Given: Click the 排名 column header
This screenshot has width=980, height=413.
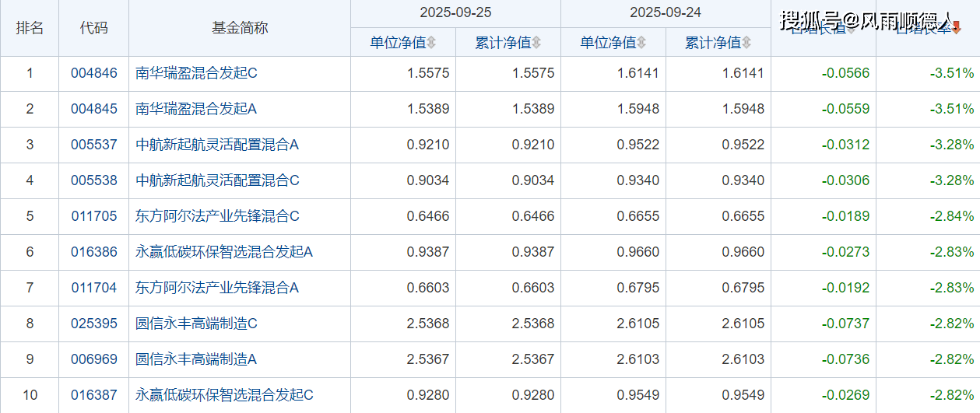Looking at the screenshot, I should pyautogui.click(x=30, y=28).
